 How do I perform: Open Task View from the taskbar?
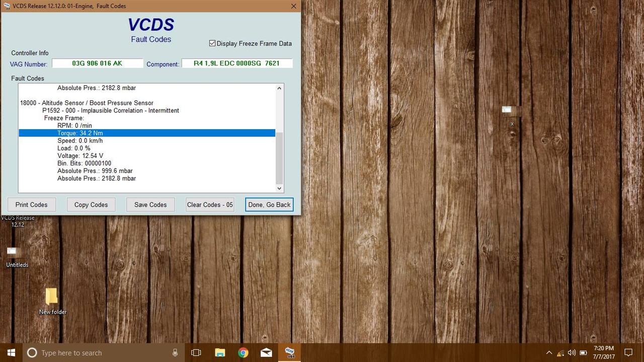tap(196, 353)
